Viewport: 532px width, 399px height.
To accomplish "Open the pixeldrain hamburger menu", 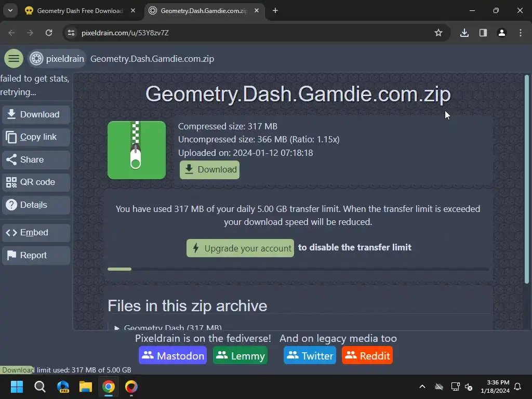I will pyautogui.click(x=14, y=59).
